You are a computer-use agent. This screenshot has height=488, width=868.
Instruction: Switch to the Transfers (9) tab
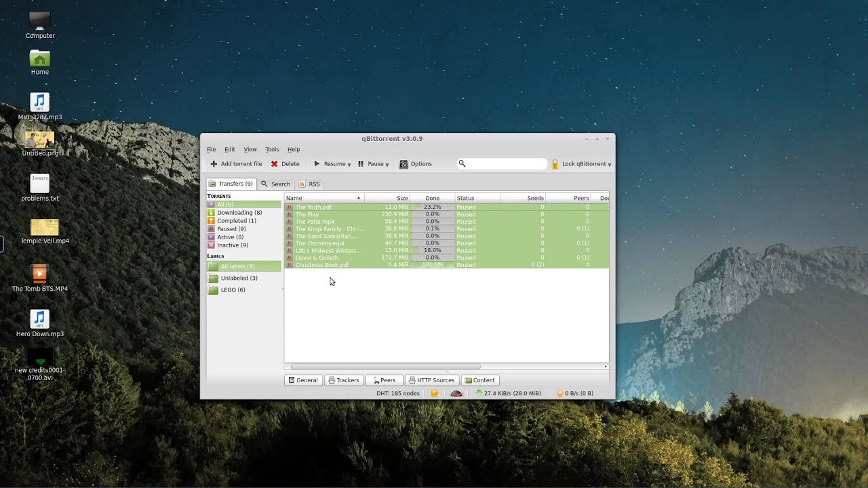point(231,184)
